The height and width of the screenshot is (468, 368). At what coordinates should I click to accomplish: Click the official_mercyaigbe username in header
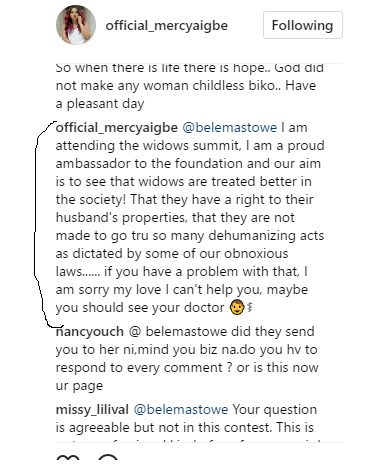coord(167,26)
